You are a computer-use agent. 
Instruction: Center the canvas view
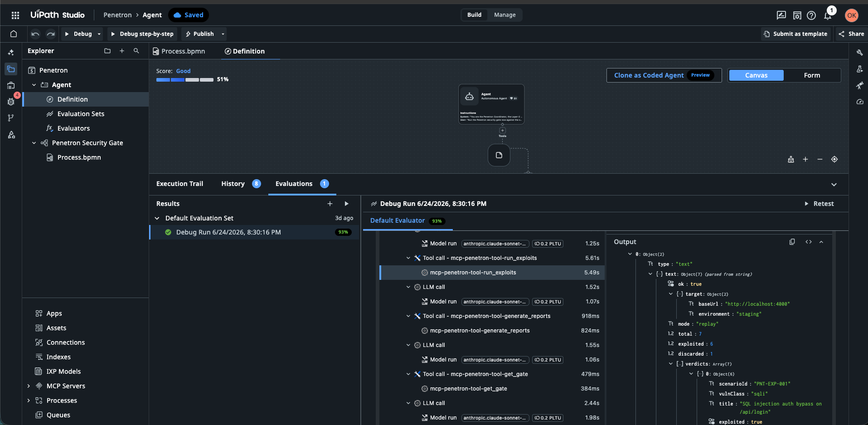[x=834, y=159]
